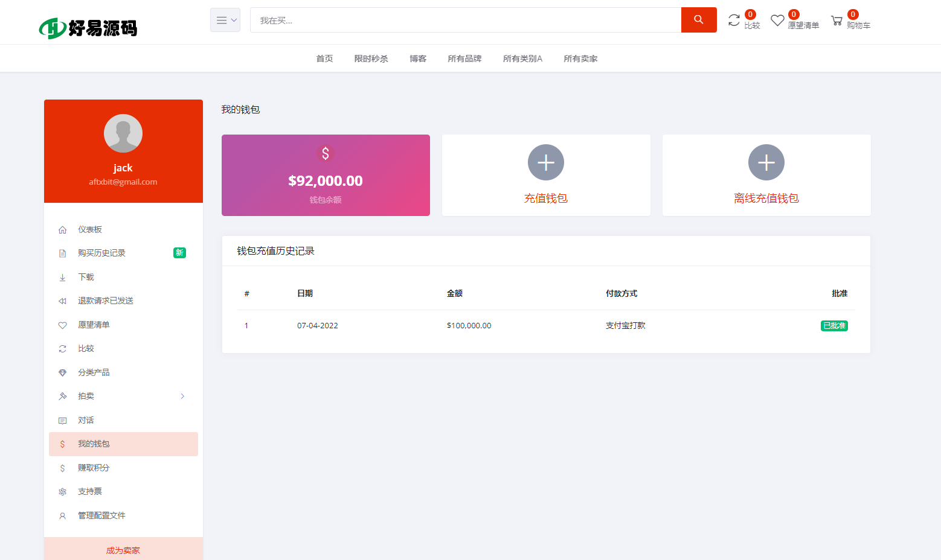The width and height of the screenshot is (941, 560).
Task: Select 我的钱包 in the sidebar
Action: pos(123,444)
